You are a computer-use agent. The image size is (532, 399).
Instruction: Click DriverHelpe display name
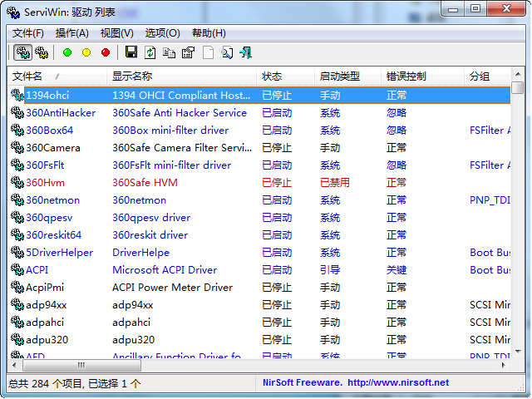coord(140,253)
